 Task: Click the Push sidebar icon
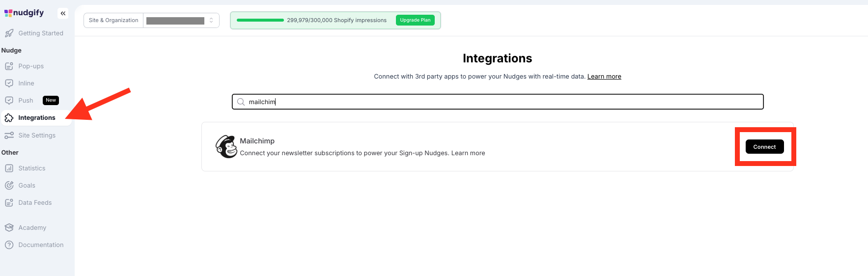click(x=9, y=101)
